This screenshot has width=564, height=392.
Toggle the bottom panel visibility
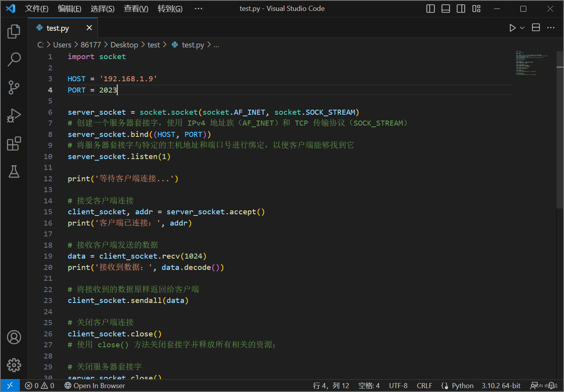tap(445, 8)
